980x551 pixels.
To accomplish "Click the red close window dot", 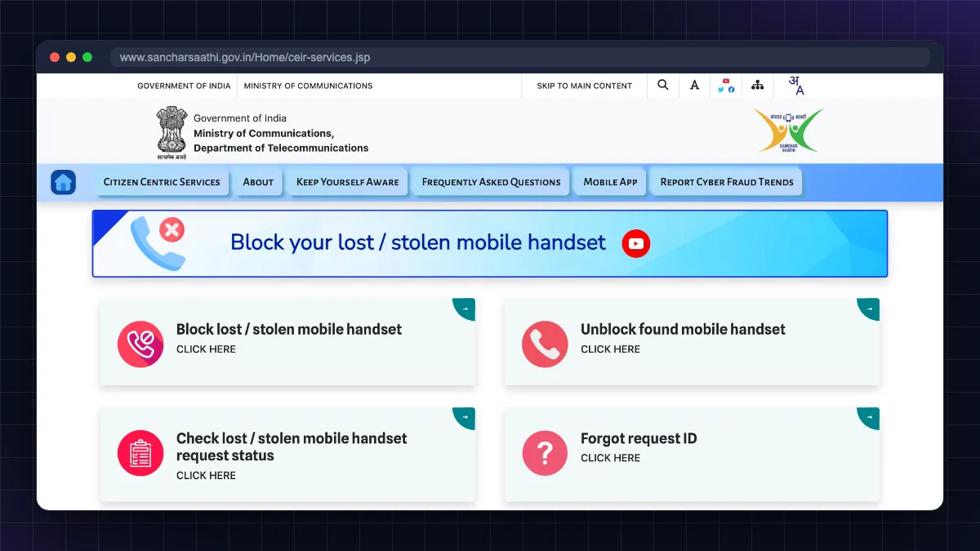I will coord(55,57).
